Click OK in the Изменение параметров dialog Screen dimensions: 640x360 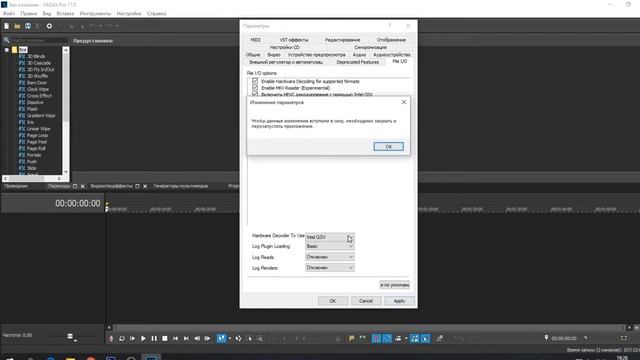click(389, 147)
